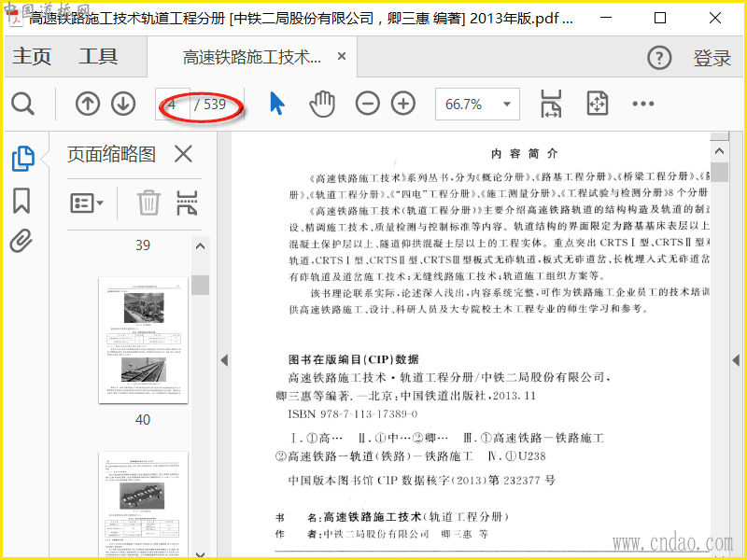Click the document vertical scrollbar handle

719,172
